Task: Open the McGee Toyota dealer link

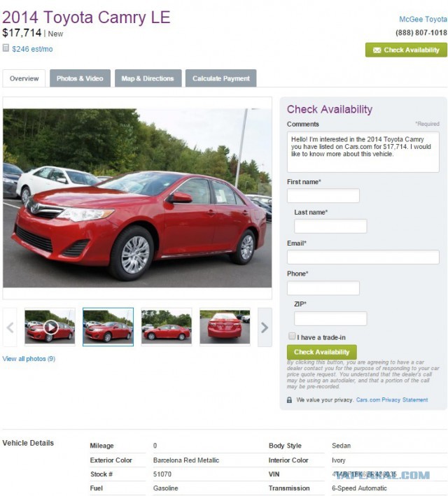Action: 423,20
